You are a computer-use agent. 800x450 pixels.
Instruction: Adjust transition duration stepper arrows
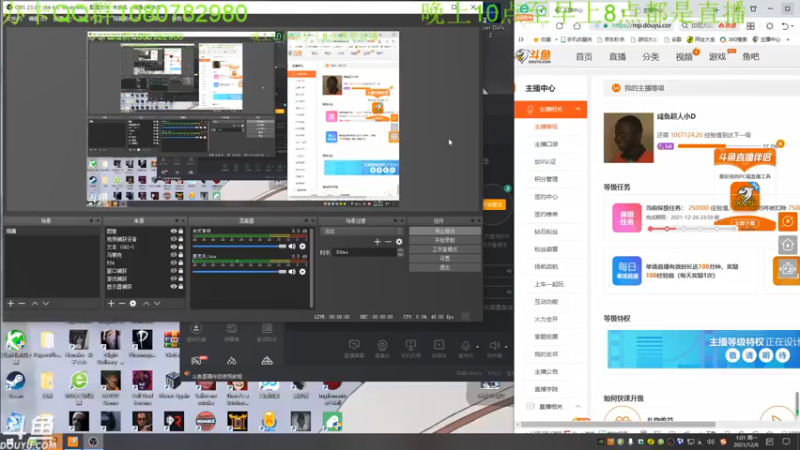point(400,252)
